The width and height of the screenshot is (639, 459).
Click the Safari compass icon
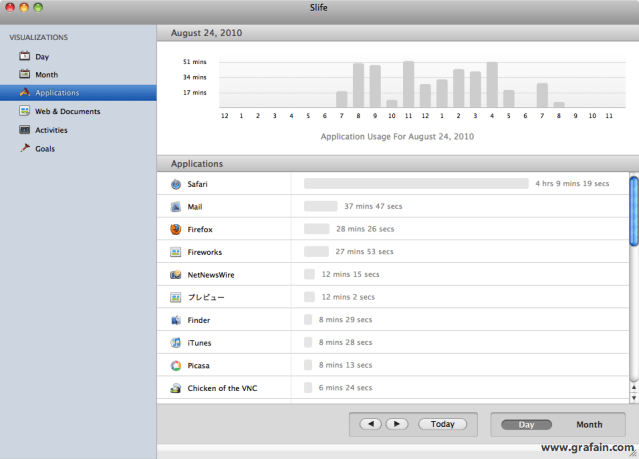[176, 184]
